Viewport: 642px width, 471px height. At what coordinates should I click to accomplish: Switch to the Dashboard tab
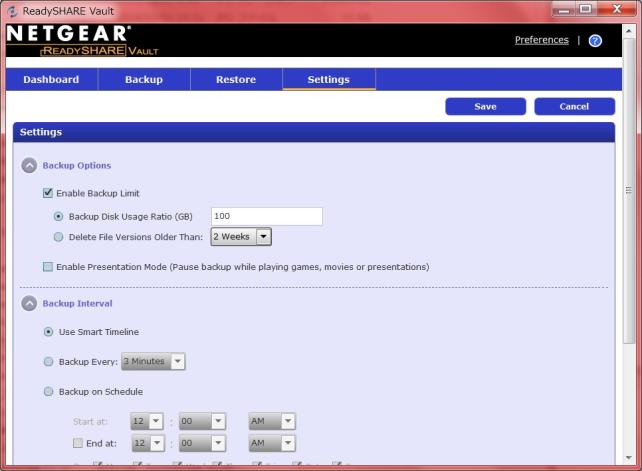pyautogui.click(x=52, y=79)
